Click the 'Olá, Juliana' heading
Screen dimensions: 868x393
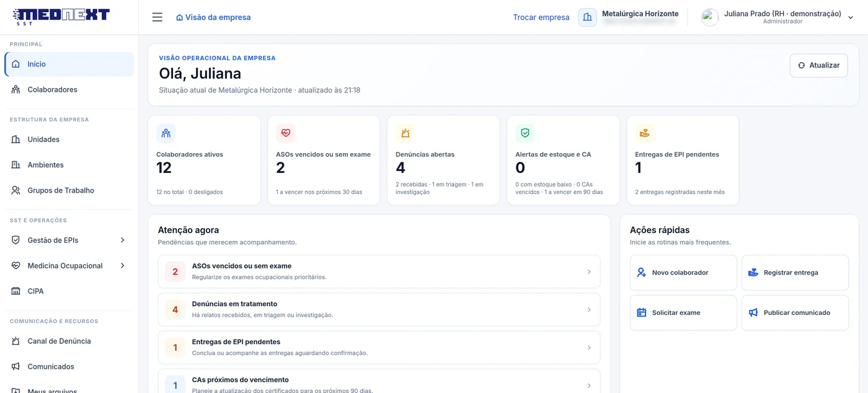(x=200, y=74)
